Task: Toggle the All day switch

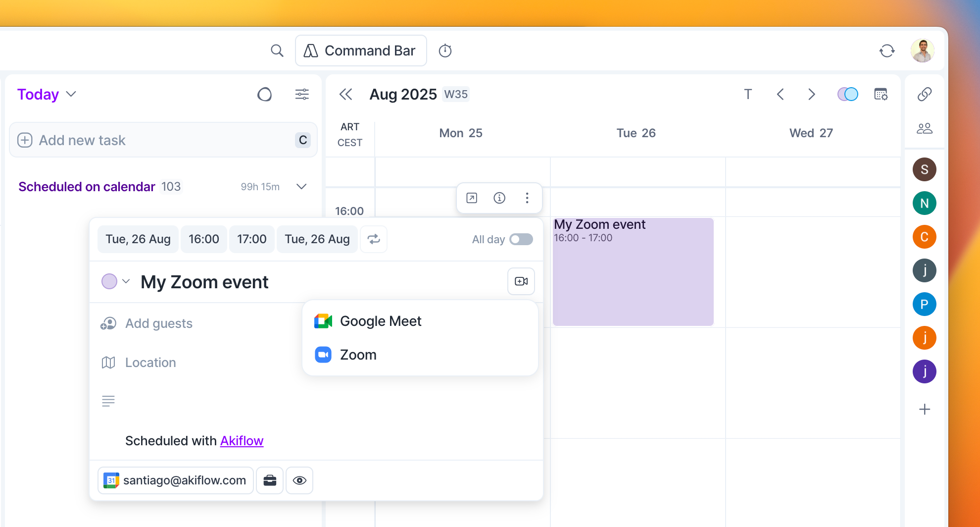Action: pyautogui.click(x=521, y=239)
